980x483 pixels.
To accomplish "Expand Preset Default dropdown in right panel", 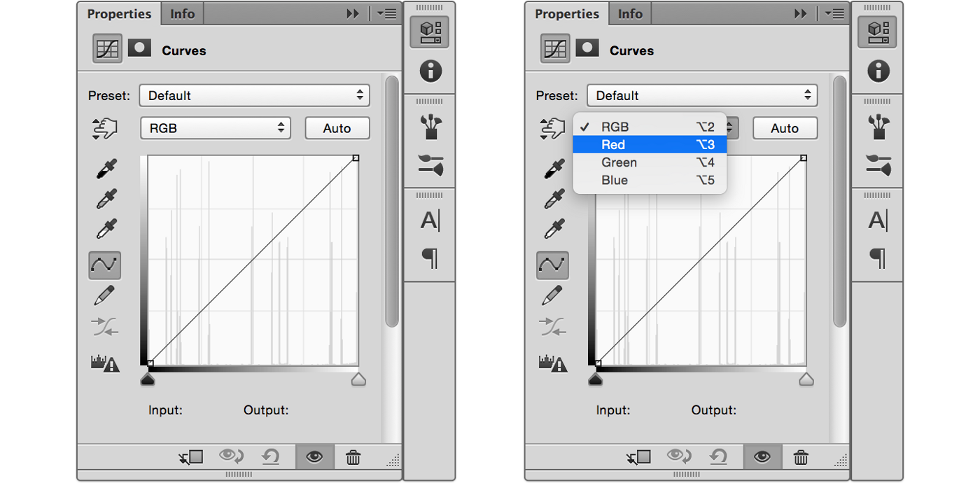I will click(702, 95).
